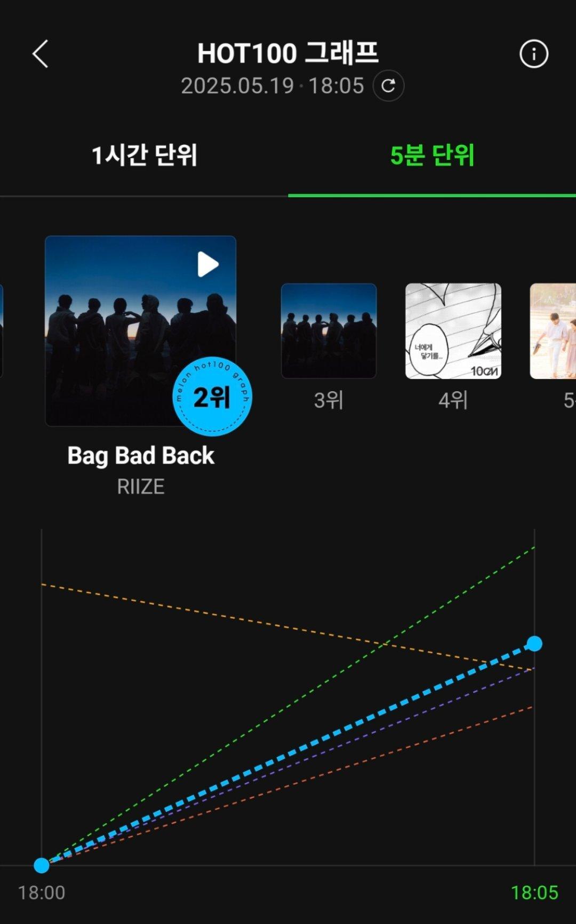Image resolution: width=576 pixels, height=924 pixels.
Task: Select the 18:00 time axis label
Action: click(x=42, y=893)
